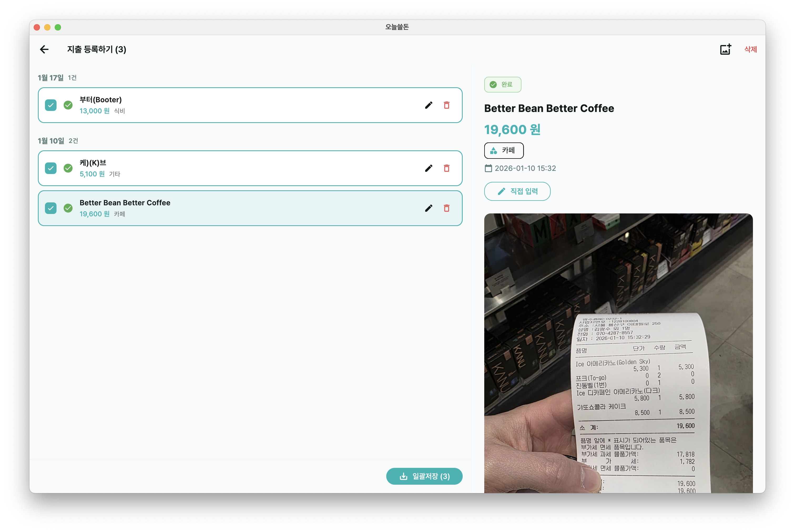Click the calendar icon beside the date
The image size is (795, 532).
click(488, 168)
